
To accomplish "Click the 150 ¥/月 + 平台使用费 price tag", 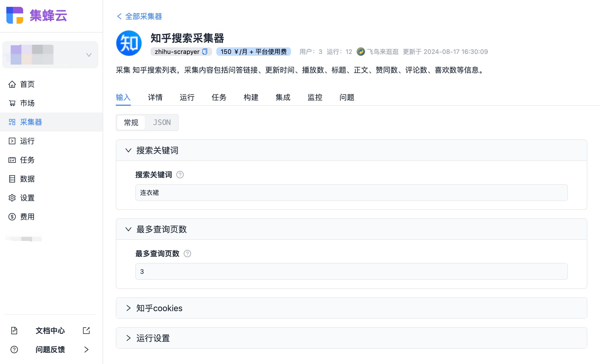I will coord(254,52).
